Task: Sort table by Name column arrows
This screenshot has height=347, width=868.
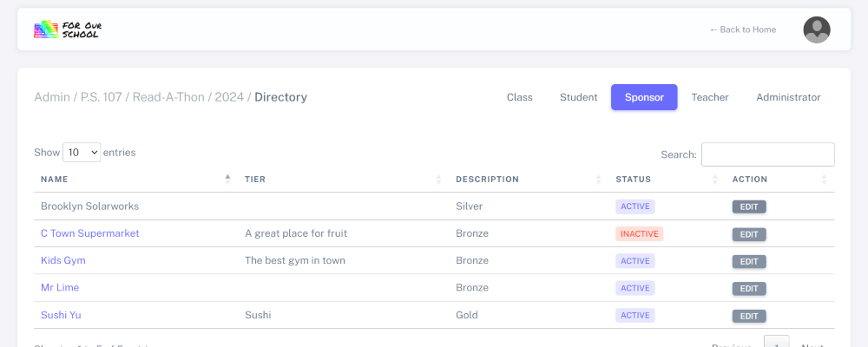Action: pyautogui.click(x=227, y=179)
